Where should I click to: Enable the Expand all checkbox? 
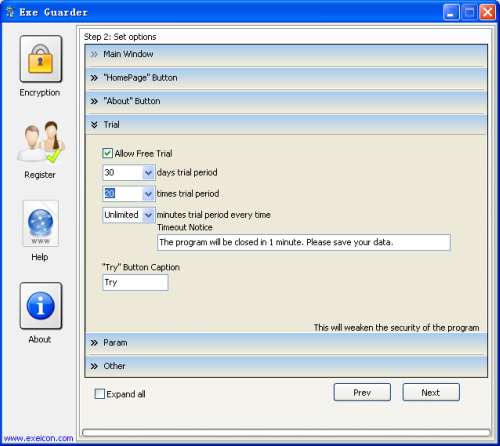pyautogui.click(x=100, y=394)
